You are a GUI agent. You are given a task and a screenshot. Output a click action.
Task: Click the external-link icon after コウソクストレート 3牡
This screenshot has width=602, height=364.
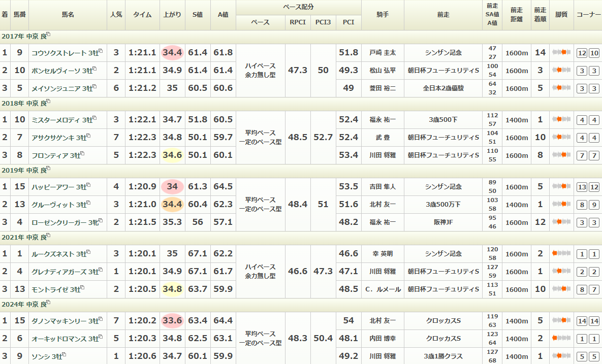click(101, 51)
